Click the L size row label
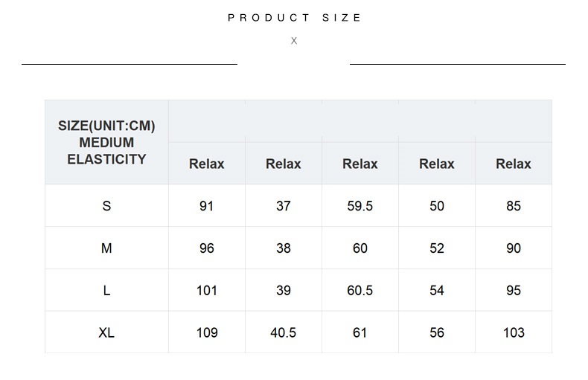The width and height of the screenshot is (588, 380). 106,291
